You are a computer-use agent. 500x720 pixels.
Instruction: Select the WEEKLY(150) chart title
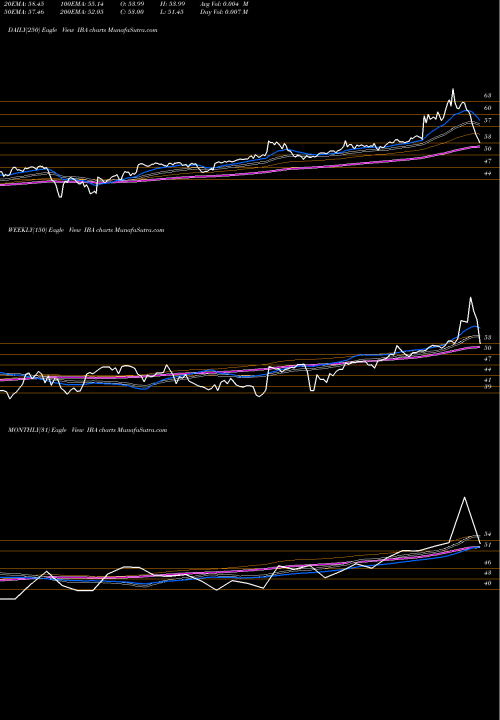click(86, 230)
